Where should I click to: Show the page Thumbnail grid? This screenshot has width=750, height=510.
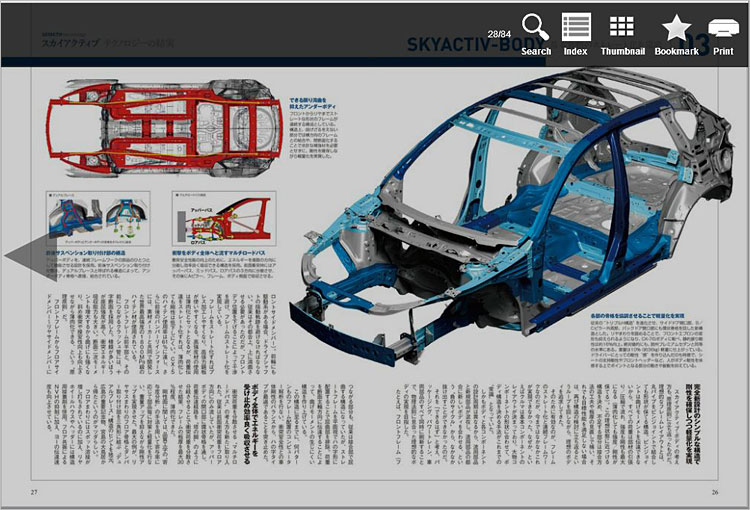click(x=622, y=35)
